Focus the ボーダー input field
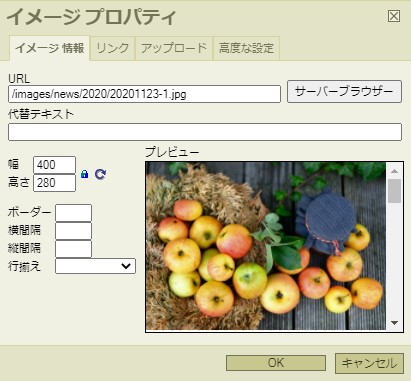 [73, 213]
